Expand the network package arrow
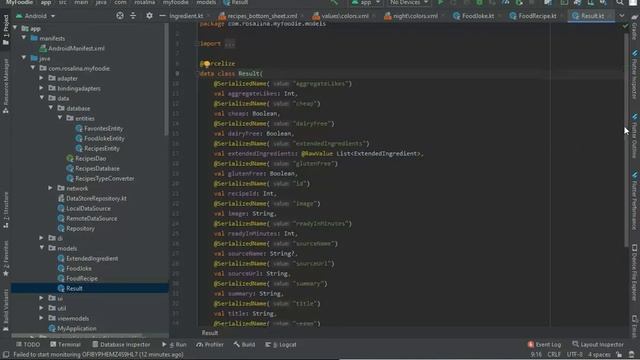 [51, 188]
